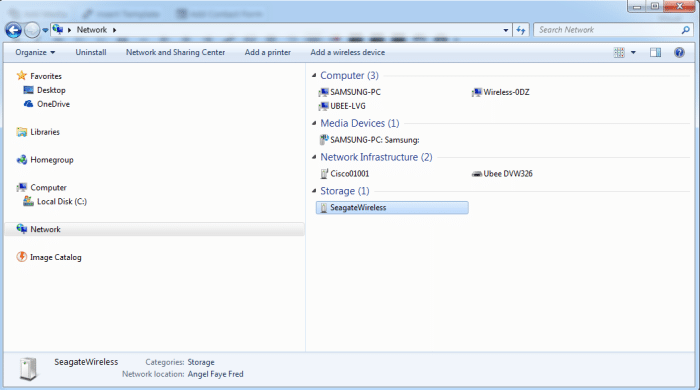Open Help with the question mark icon
Viewport: 700px width, 390px height.
tap(679, 53)
